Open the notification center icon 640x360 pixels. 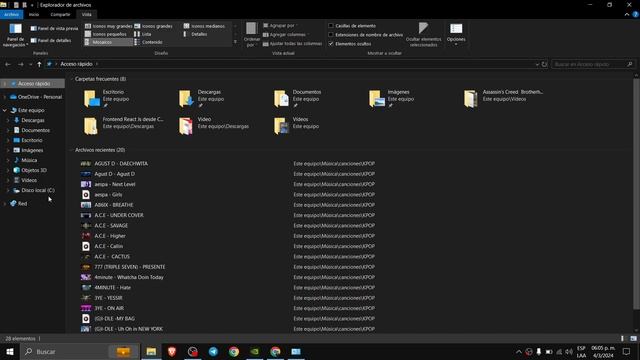627,351
